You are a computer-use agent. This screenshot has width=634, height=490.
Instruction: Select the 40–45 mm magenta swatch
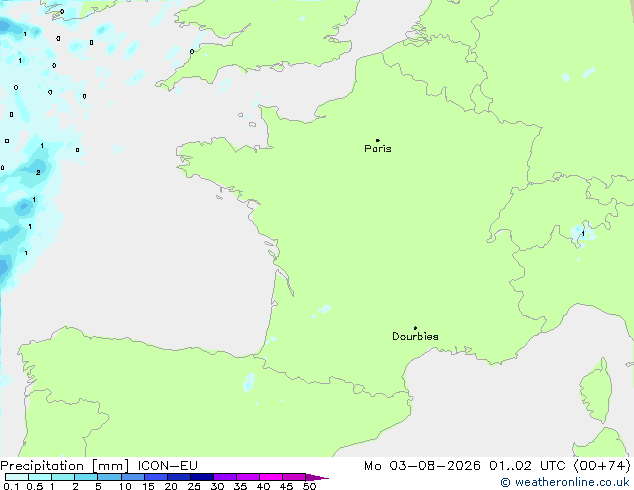271,477
